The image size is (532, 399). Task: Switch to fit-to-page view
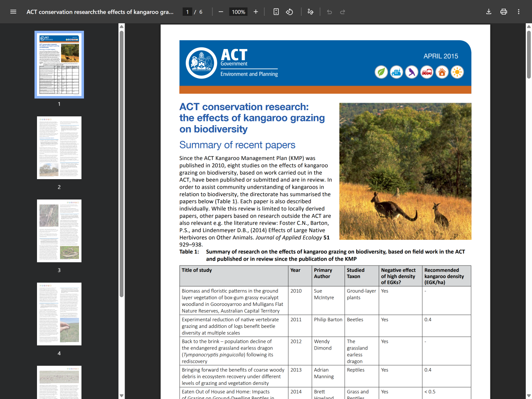[x=276, y=12]
